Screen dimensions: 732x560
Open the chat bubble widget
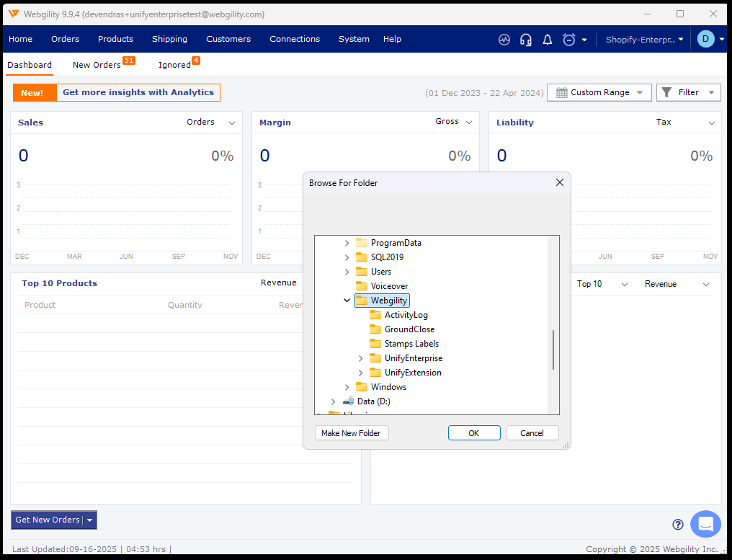coord(705,524)
